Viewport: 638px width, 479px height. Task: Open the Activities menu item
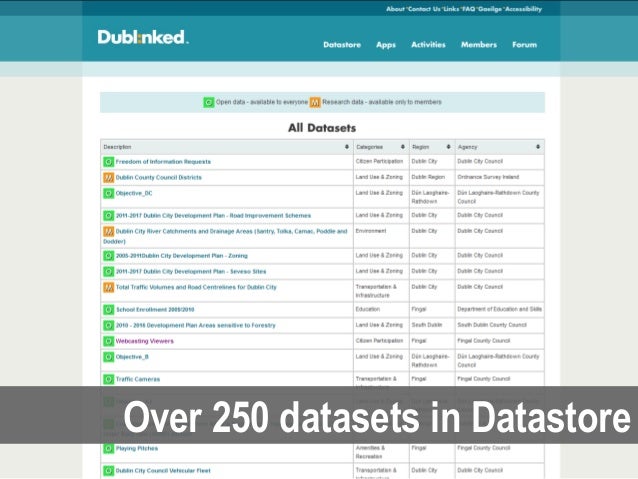(428, 45)
